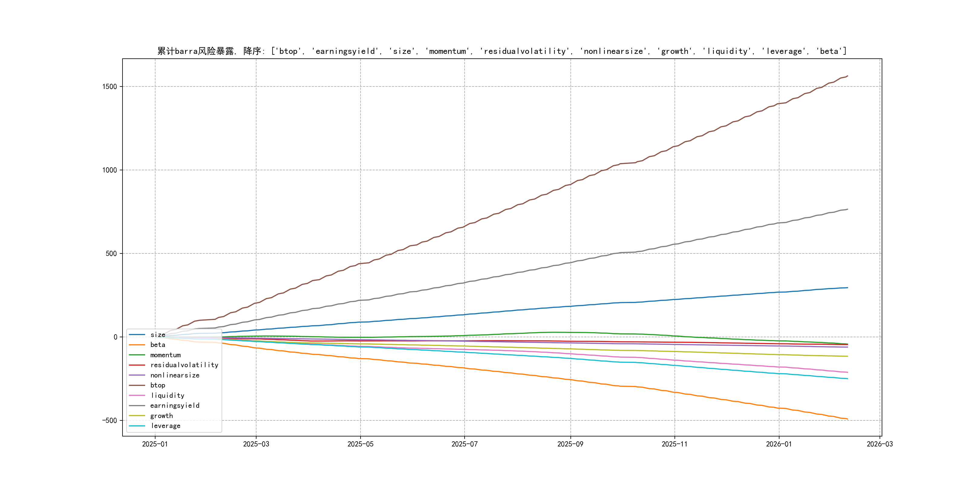Click the end of the brown btop line

click(x=847, y=76)
